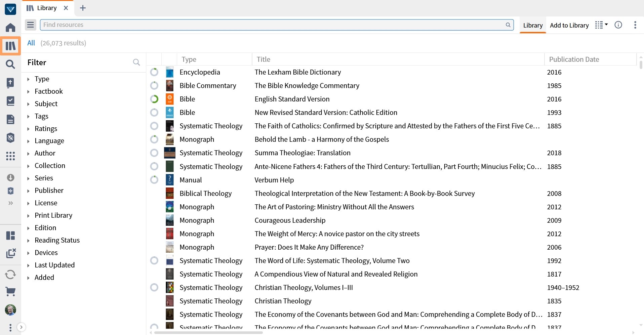This screenshot has width=644, height=335.
Task: Open the Bible icon in left sidebar
Action: click(10, 83)
